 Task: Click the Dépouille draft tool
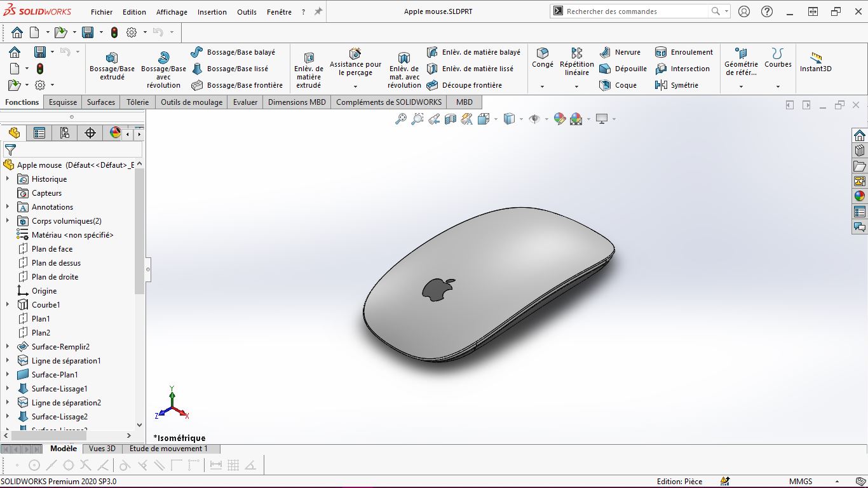click(623, 69)
